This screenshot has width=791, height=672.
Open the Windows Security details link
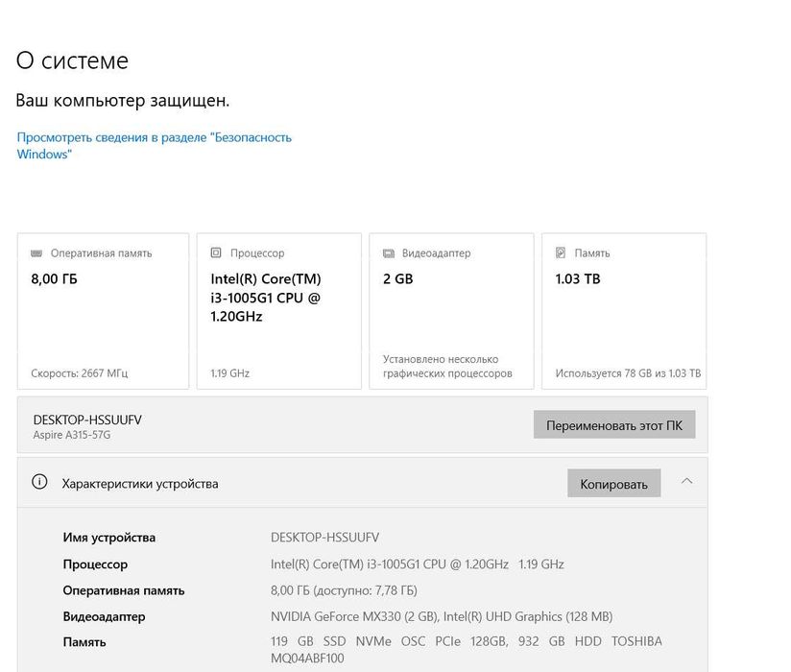coord(154,145)
